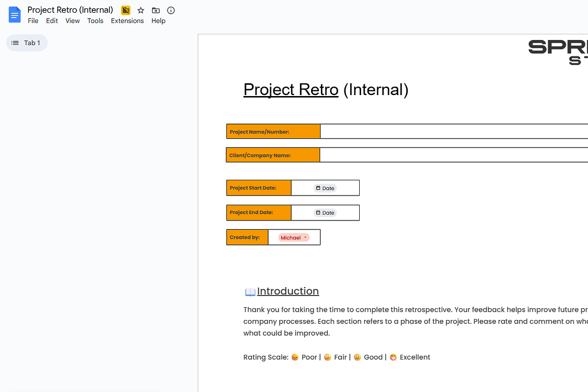Click the Poor rating emoji
The height and width of the screenshot is (392, 588).
point(295,357)
